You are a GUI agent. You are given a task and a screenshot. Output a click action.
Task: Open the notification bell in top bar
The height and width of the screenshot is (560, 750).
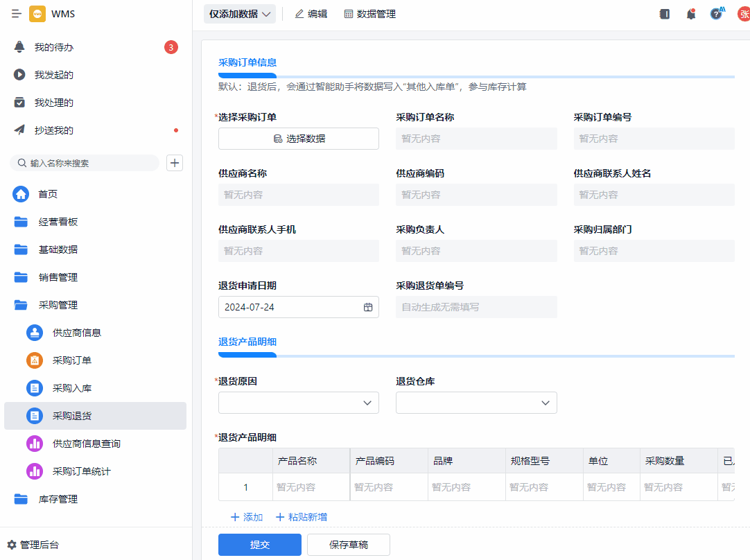[690, 14]
